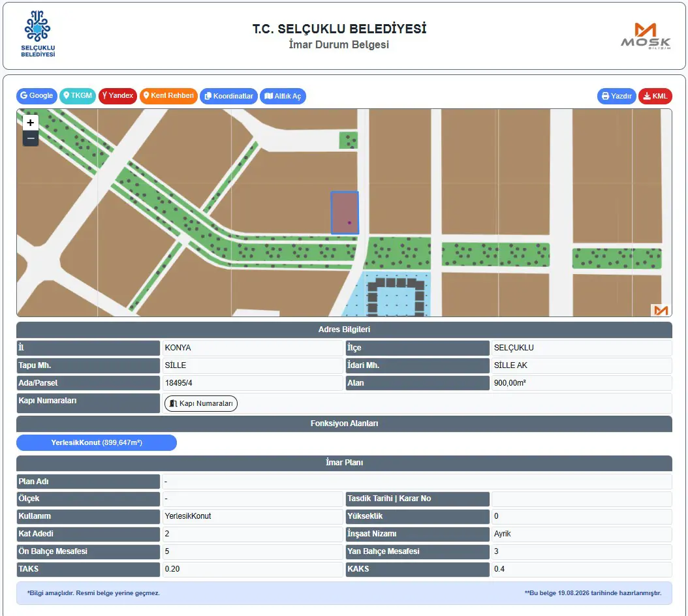Show the Koordinatlar list
This screenshot has width=688, height=616.
[228, 96]
